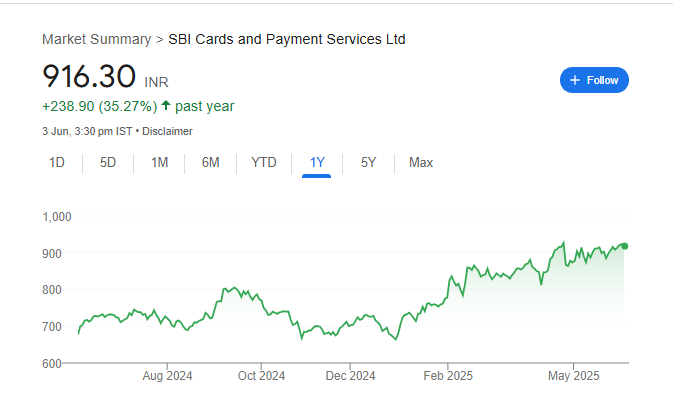
Task: Select the YTD range tab
Action: tap(264, 162)
